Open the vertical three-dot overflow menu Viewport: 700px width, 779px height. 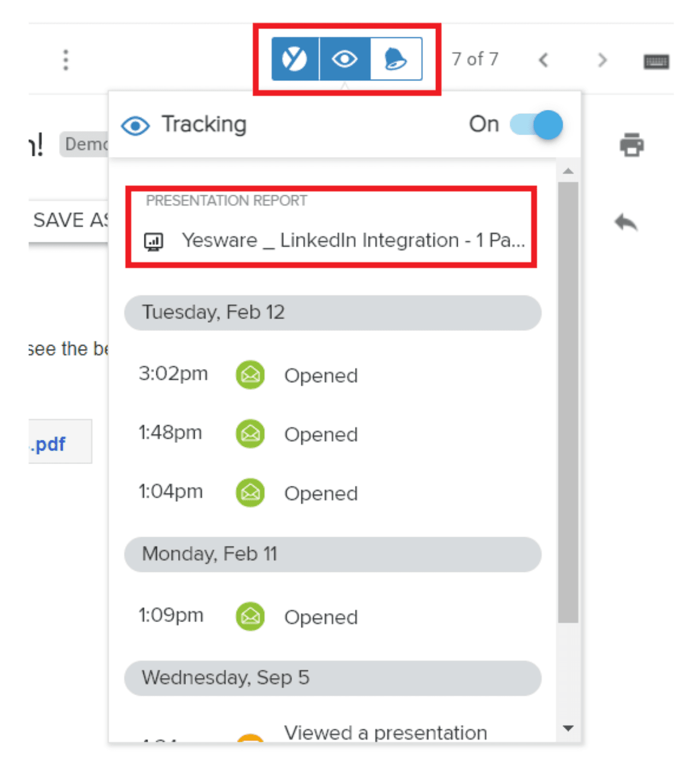pyautogui.click(x=65, y=59)
